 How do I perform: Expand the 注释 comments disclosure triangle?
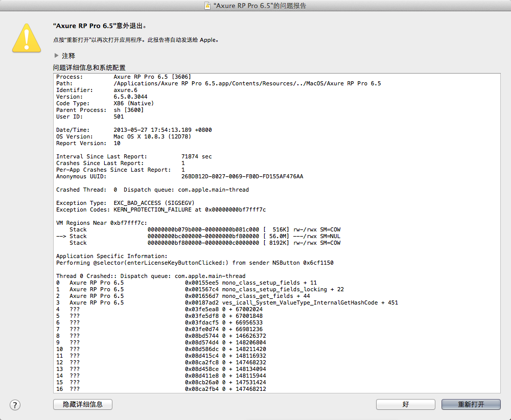[56, 56]
